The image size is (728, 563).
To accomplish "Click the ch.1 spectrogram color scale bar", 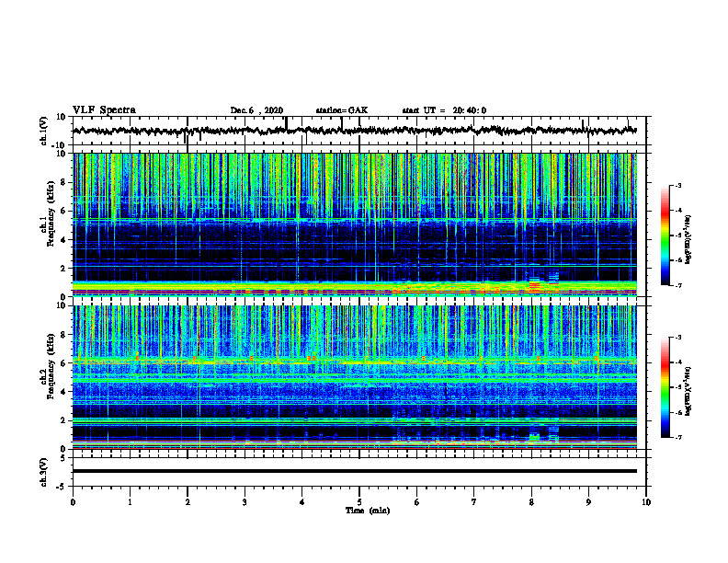I will click(x=665, y=236).
